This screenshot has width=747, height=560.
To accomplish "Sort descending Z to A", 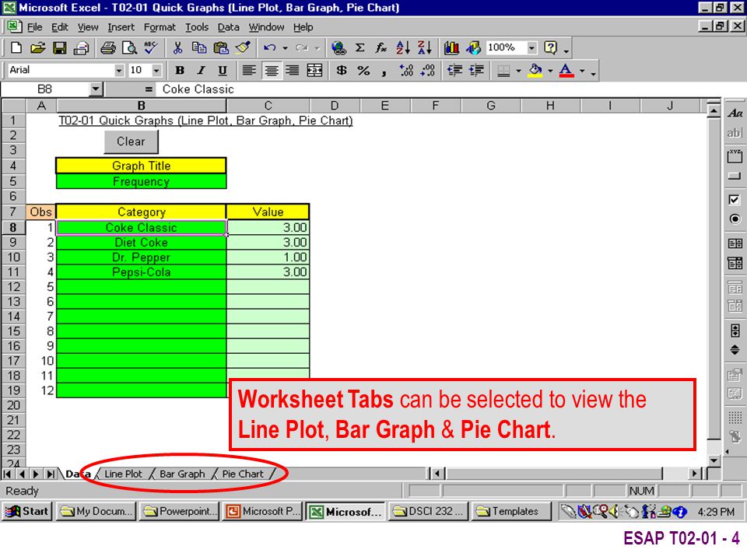I will point(425,47).
